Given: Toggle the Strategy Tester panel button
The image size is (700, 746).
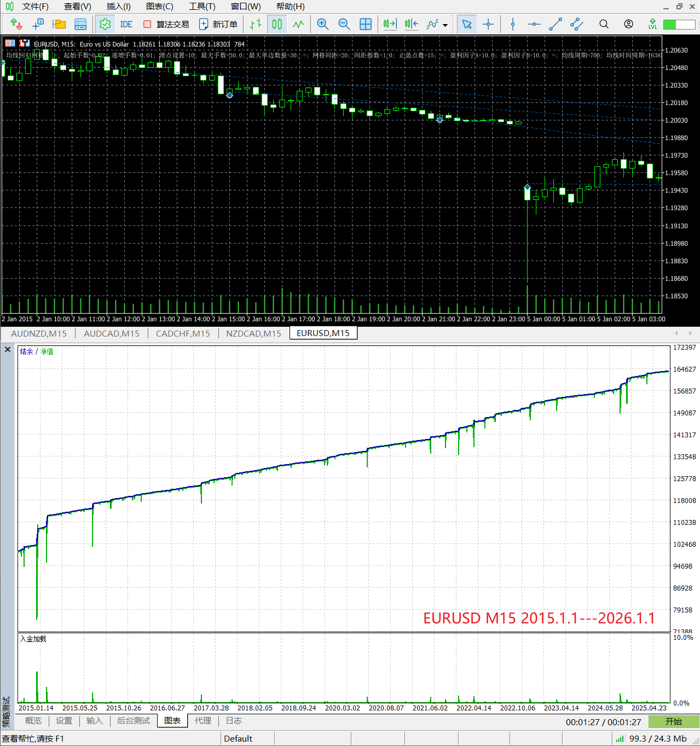Looking at the screenshot, I should click(x=105, y=24).
